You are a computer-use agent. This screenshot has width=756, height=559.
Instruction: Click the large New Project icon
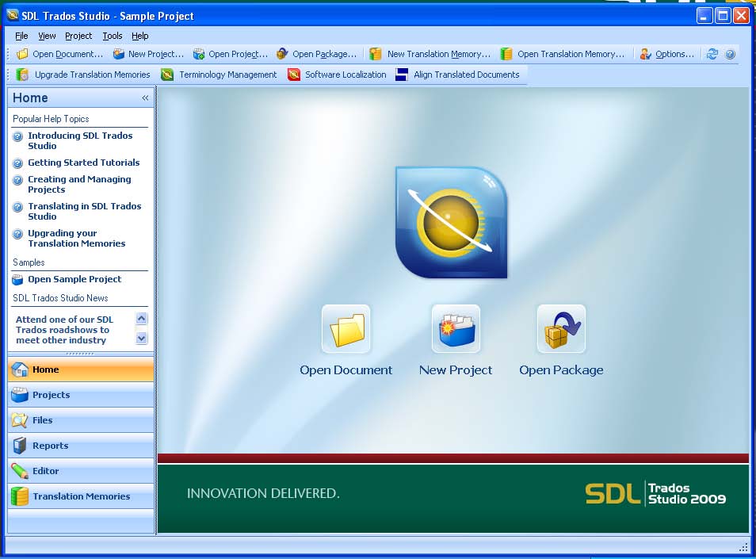[456, 329]
